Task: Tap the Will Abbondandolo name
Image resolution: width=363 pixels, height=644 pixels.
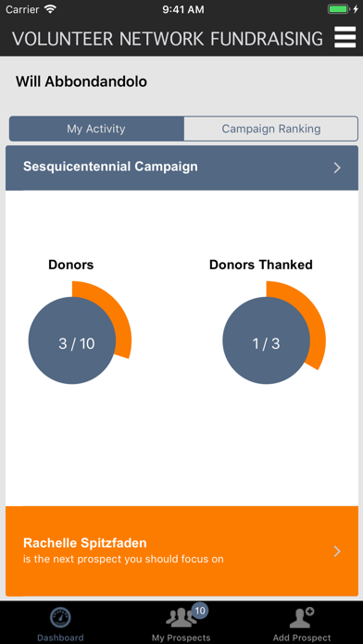Action: (x=81, y=81)
